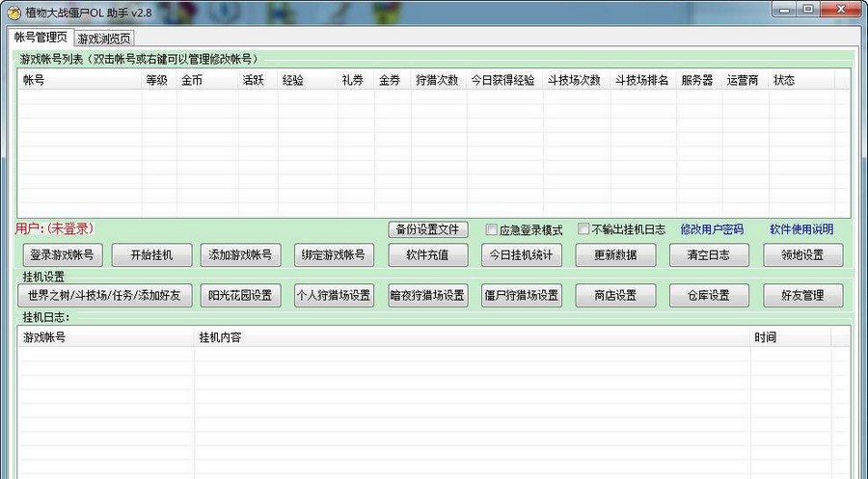Click 活跃 column header
Viewport: 868px width, 479px height.
pos(258,80)
